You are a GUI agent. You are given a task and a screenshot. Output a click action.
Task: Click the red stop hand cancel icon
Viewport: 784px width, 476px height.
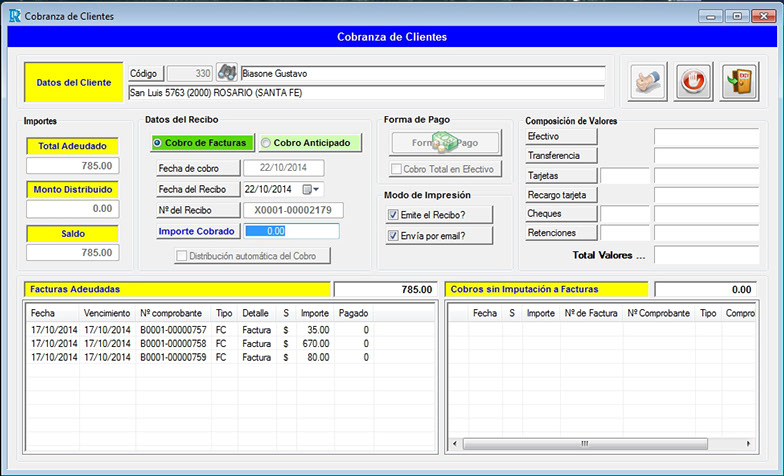pyautogui.click(x=694, y=81)
